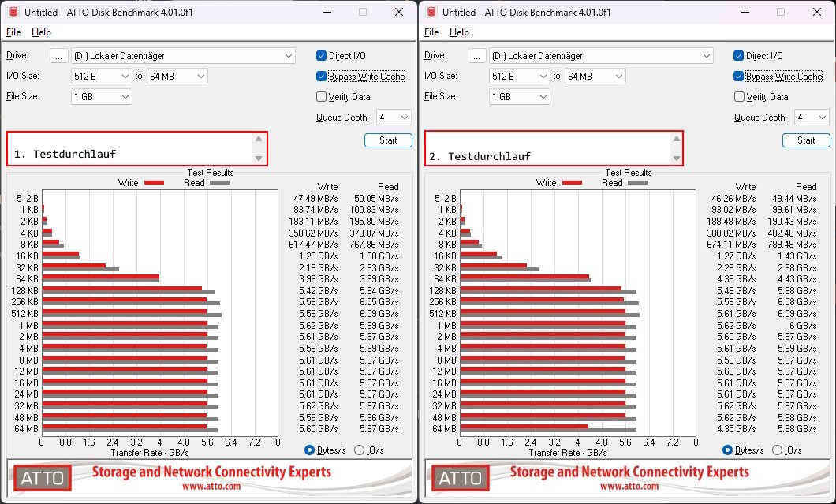
Task: Enable Verify Data in right window
Action: [739, 96]
